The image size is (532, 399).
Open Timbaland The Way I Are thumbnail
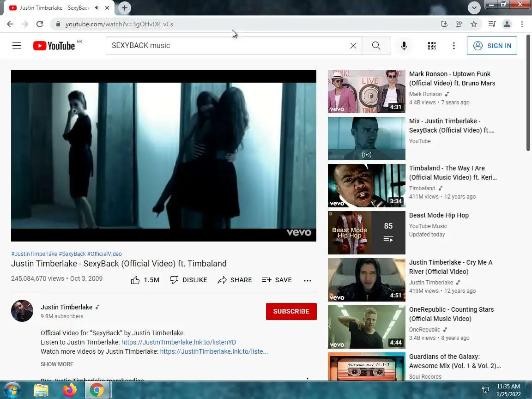pos(366,186)
